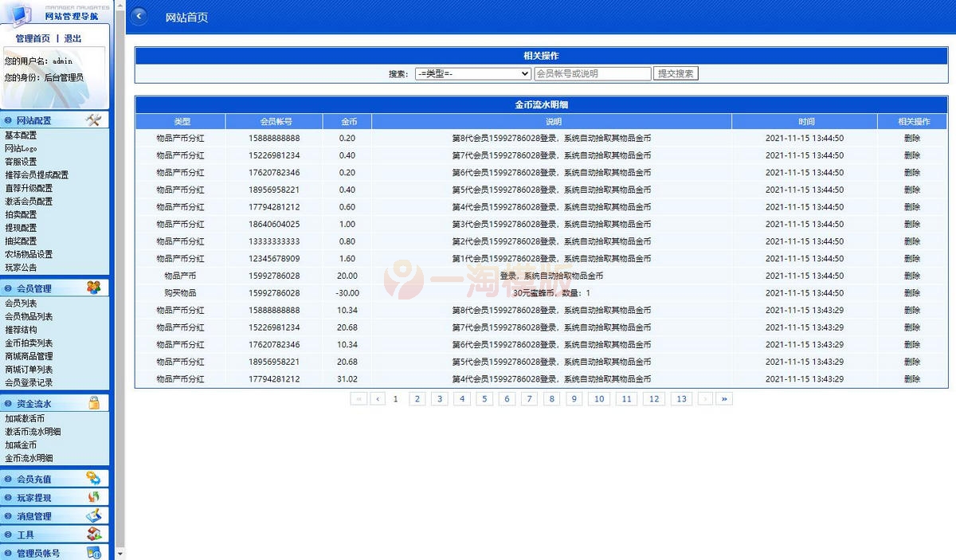Viewport: 956px width, 560px height.
Task: Click the back arrow circle icon
Action: click(x=139, y=16)
